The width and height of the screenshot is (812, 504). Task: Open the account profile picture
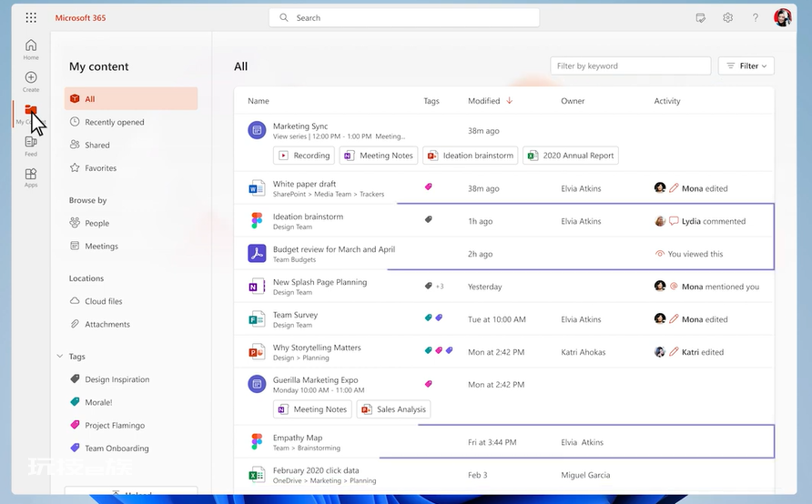(x=783, y=17)
